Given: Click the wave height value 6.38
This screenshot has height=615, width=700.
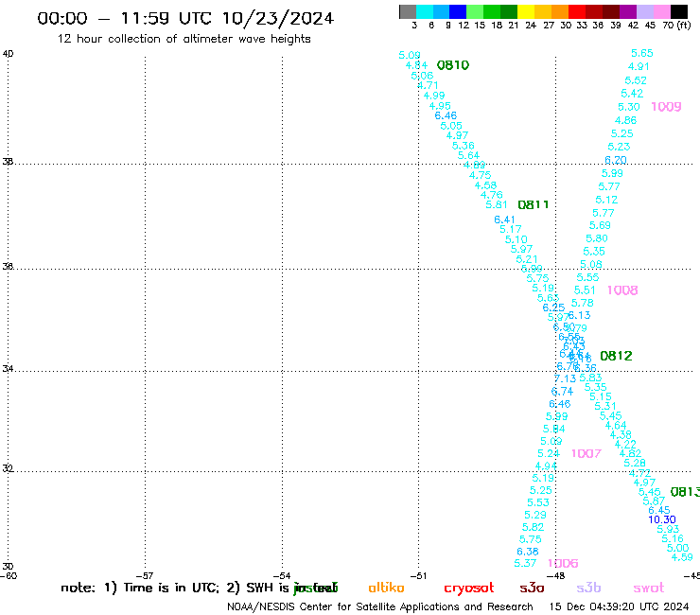Looking at the screenshot, I should 528,552.
